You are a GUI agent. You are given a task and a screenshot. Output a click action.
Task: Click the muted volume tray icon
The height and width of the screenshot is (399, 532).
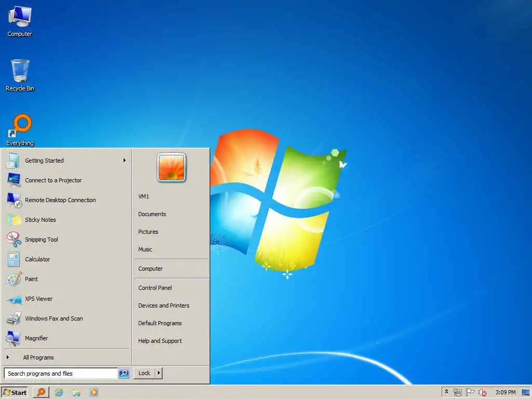point(482,392)
